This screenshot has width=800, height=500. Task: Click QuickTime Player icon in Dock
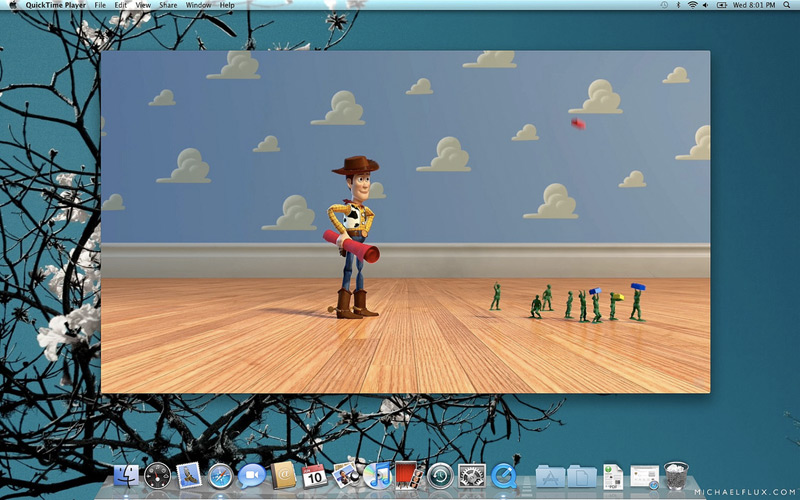pos(504,476)
